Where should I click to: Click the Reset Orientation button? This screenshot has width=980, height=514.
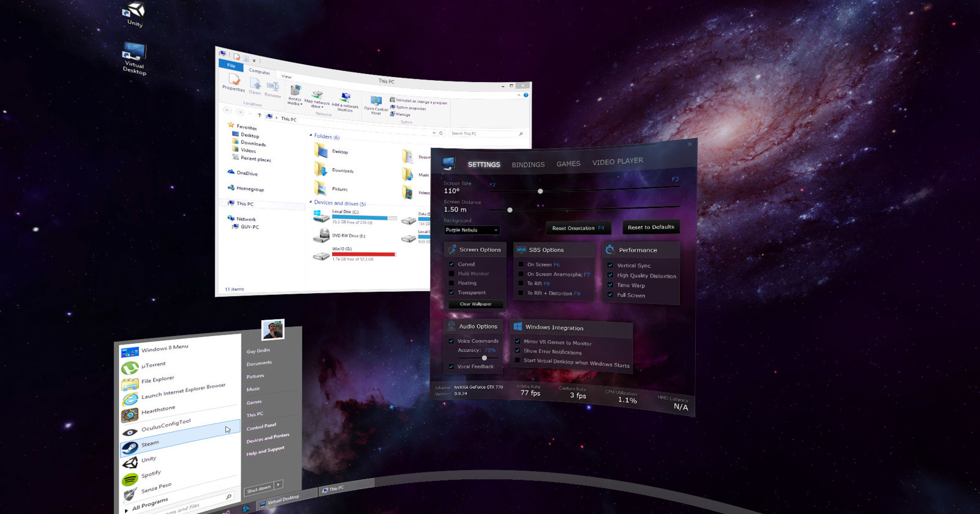coord(578,228)
